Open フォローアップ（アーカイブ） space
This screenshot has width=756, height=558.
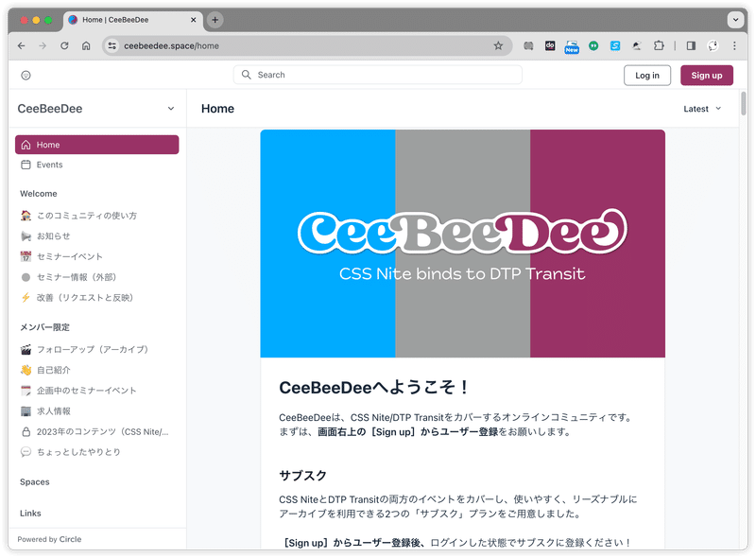pyautogui.click(x=97, y=350)
